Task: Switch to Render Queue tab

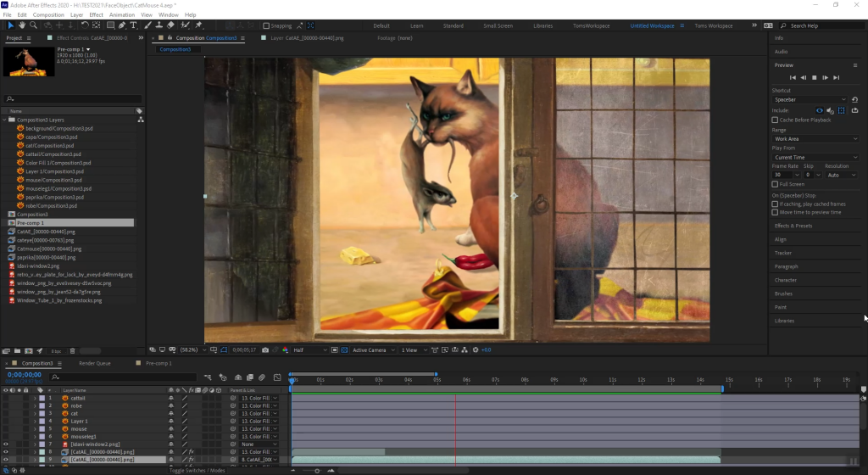Action: click(x=95, y=363)
